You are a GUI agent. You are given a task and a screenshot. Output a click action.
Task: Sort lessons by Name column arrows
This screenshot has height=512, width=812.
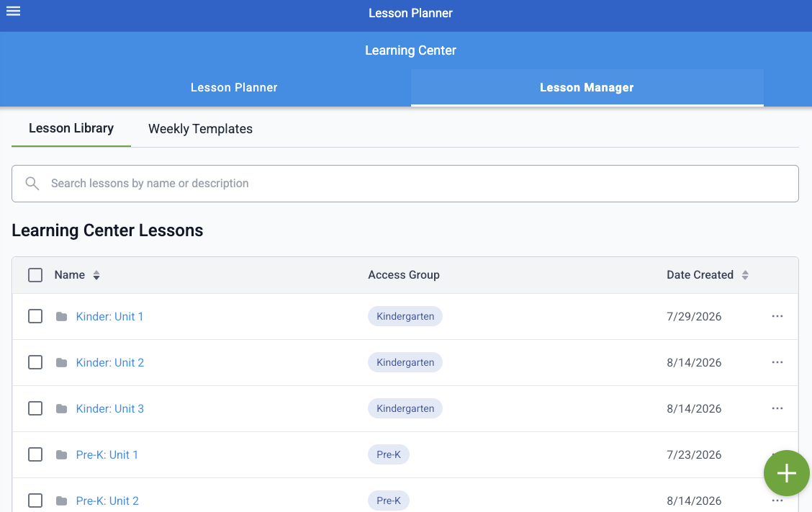[x=96, y=275]
